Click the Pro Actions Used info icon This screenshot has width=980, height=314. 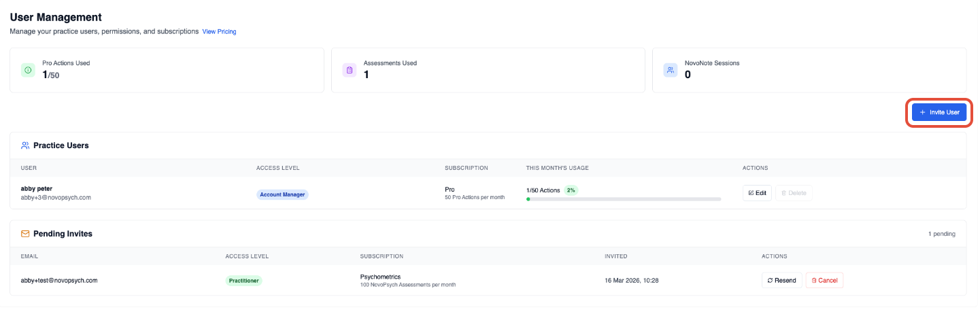[28, 70]
